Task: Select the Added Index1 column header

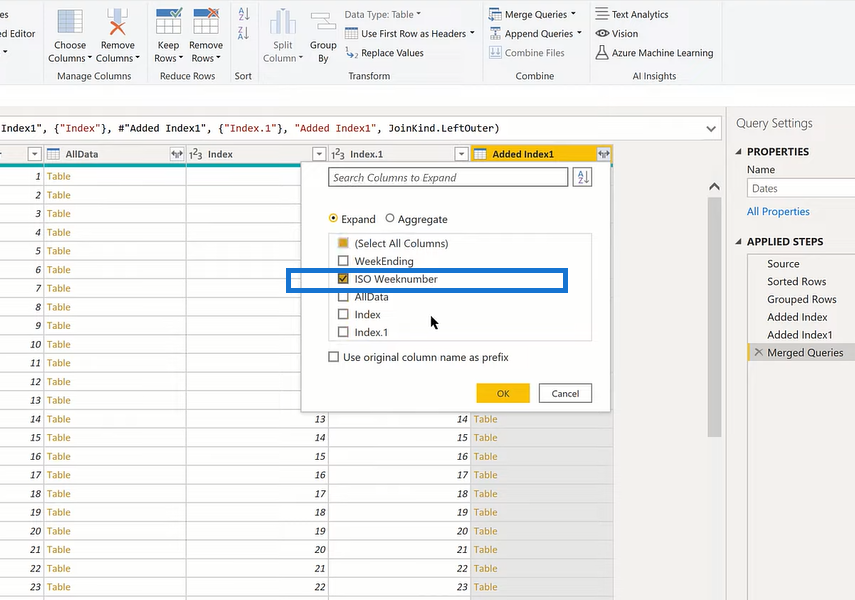Action: [522, 154]
